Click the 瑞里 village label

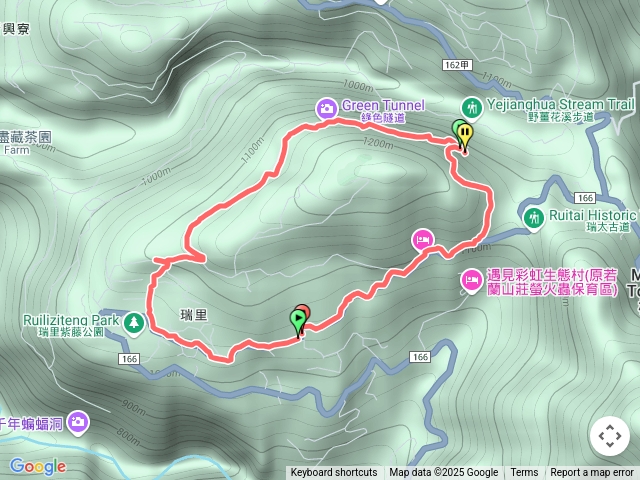click(x=194, y=315)
